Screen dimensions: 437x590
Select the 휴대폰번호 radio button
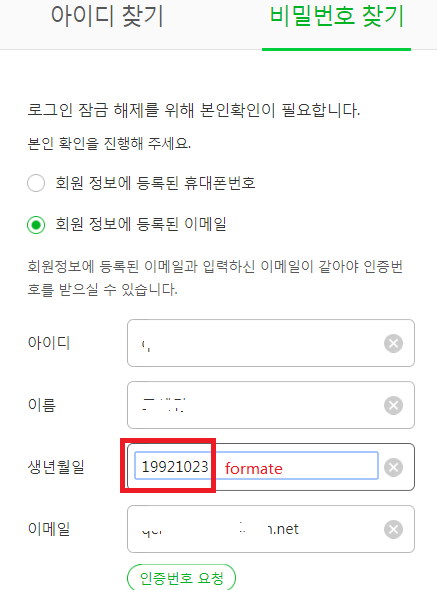tap(36, 183)
